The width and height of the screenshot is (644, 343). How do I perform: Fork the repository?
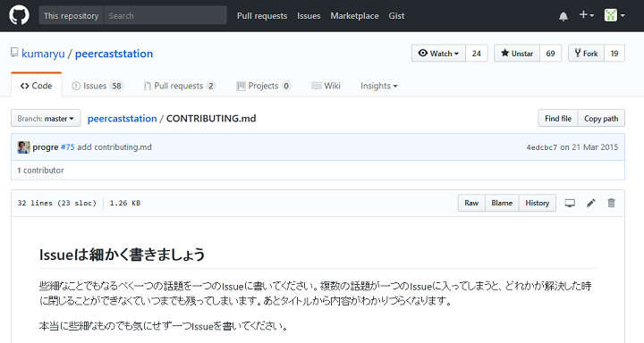(x=586, y=54)
